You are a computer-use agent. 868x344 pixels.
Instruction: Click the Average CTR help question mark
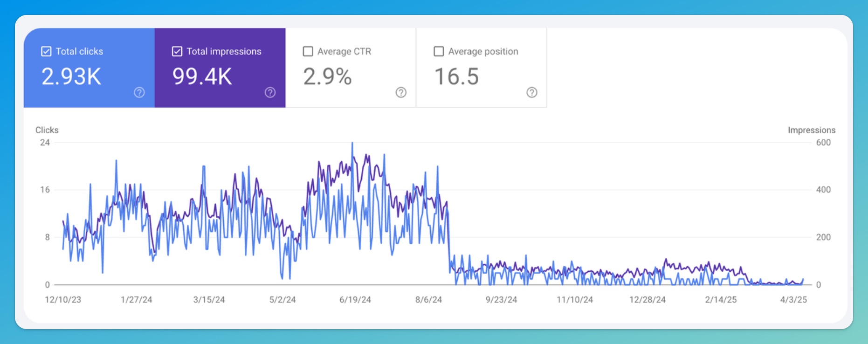401,92
